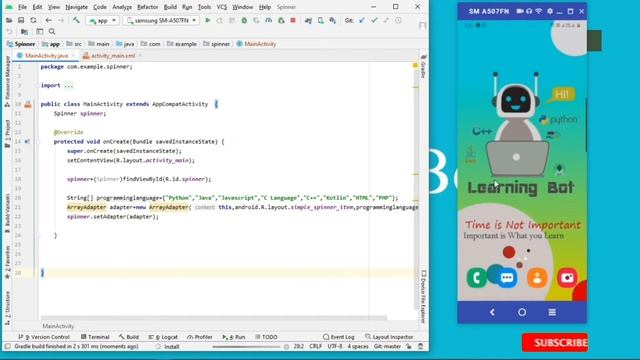Open the samsung SM-A507FN device dropdown
This screenshot has width=640, height=360.
tap(161, 20)
